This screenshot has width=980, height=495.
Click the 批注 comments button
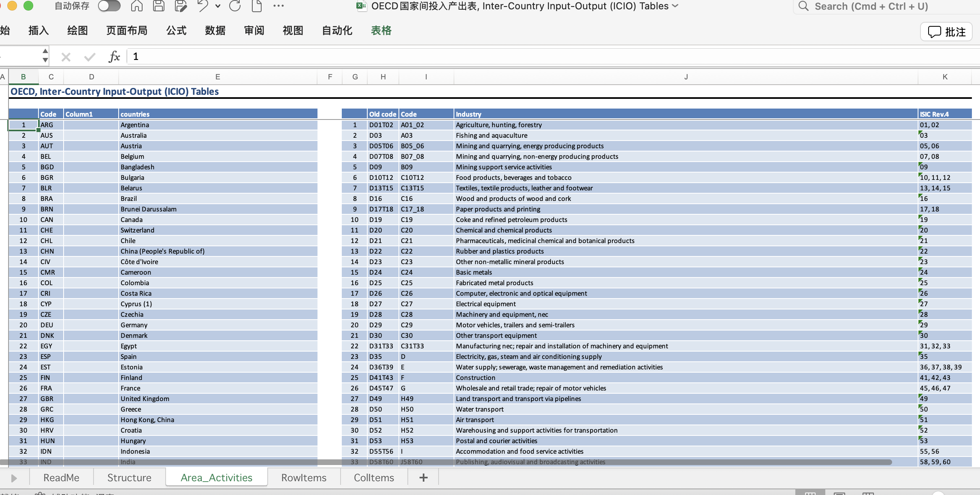[946, 32]
